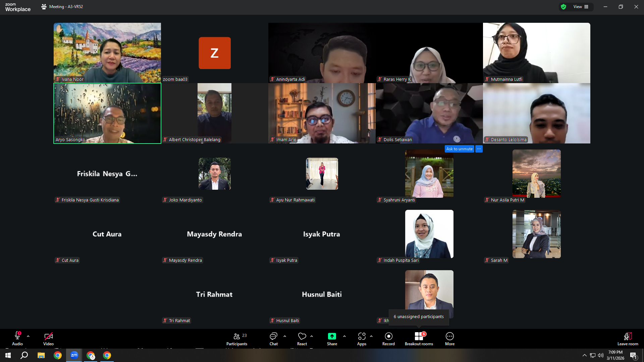644x362 pixels.
Task: Switch to the Zoom taskbar app
Action: (x=74, y=355)
